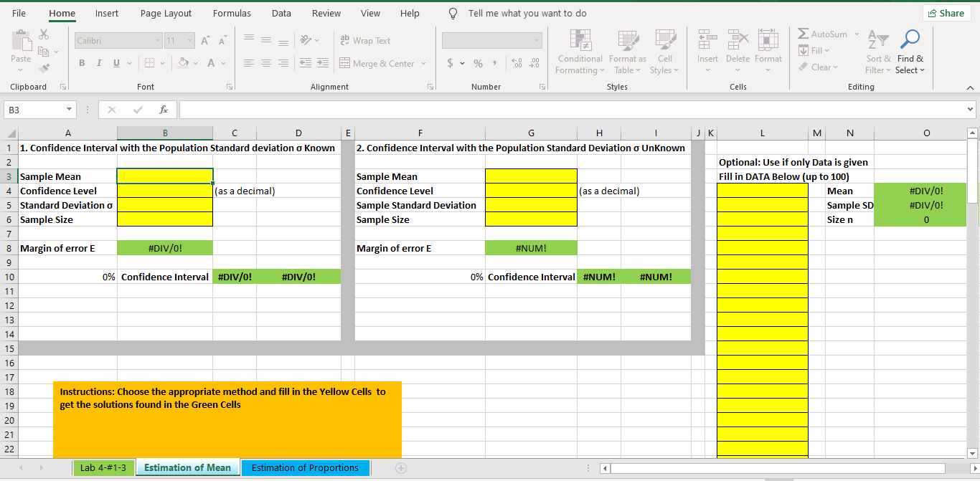Click the Insert Function fx icon
The image size is (980, 481).
pyautogui.click(x=164, y=110)
